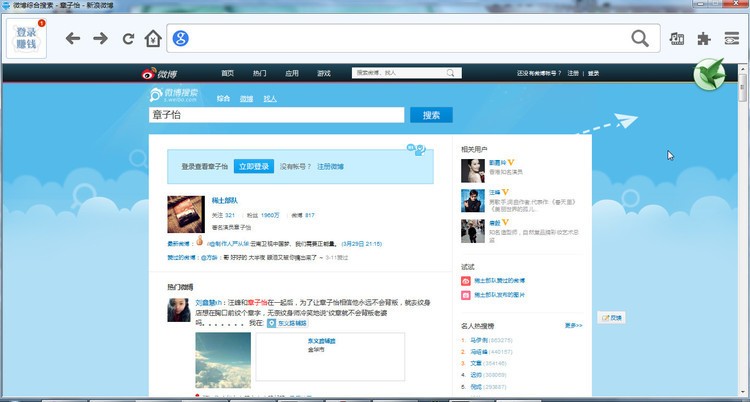Click the 东义路辅路 location tag
Screen dimensions: 750x402
287,324
